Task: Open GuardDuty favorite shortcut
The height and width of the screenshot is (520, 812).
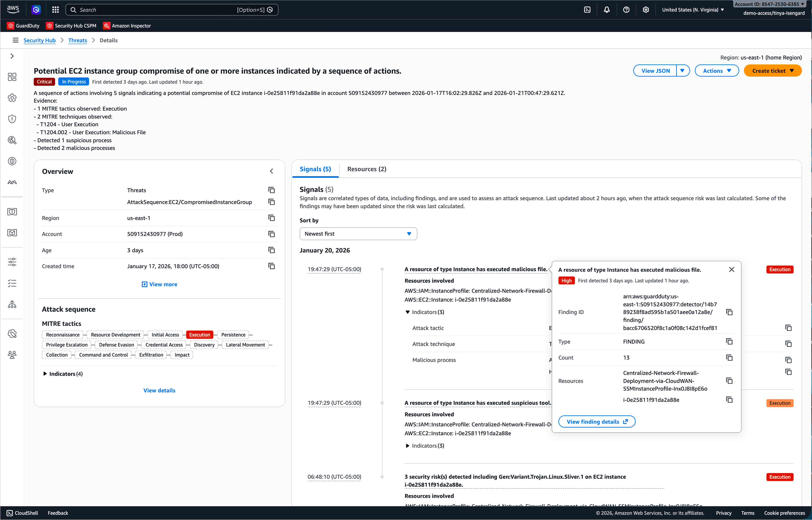Action: 23,26
